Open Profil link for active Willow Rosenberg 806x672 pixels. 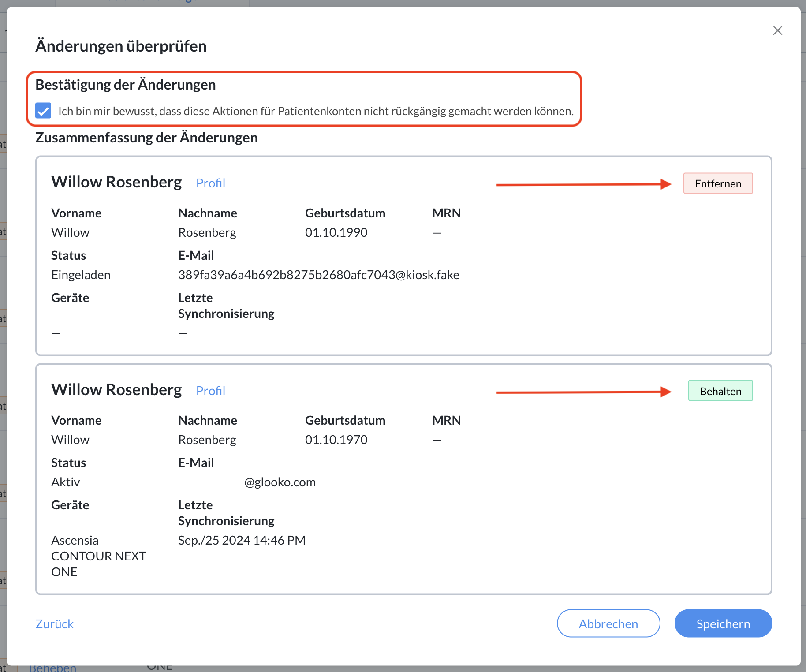tap(210, 391)
